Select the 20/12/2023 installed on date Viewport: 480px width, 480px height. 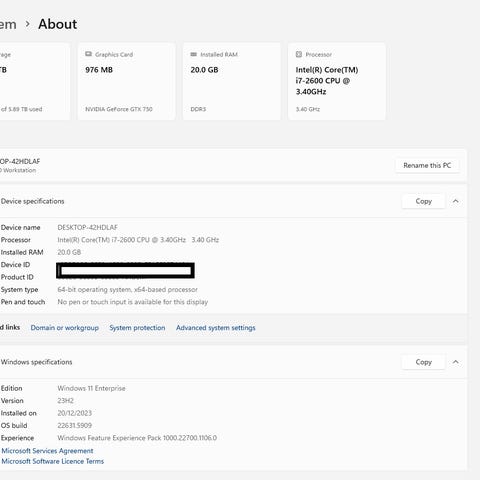click(74, 413)
